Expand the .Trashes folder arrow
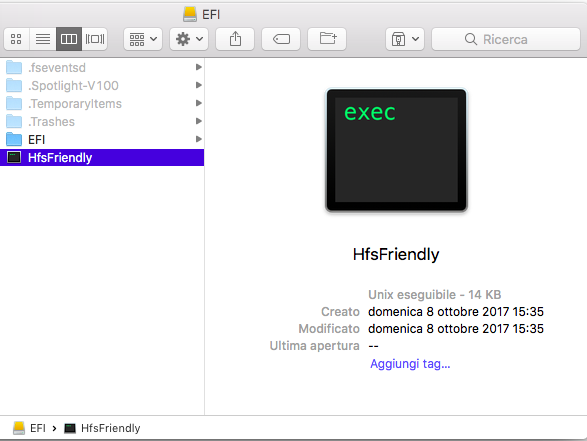 point(199,121)
